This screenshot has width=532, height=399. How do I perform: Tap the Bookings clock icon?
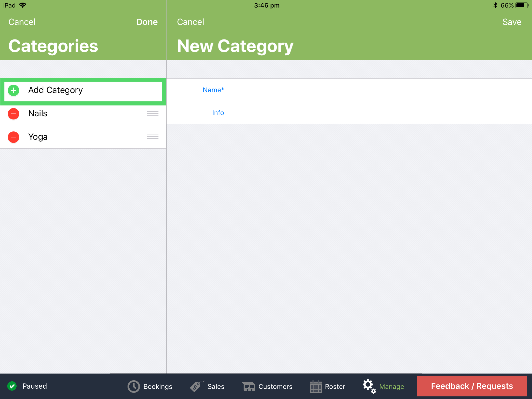(134, 386)
